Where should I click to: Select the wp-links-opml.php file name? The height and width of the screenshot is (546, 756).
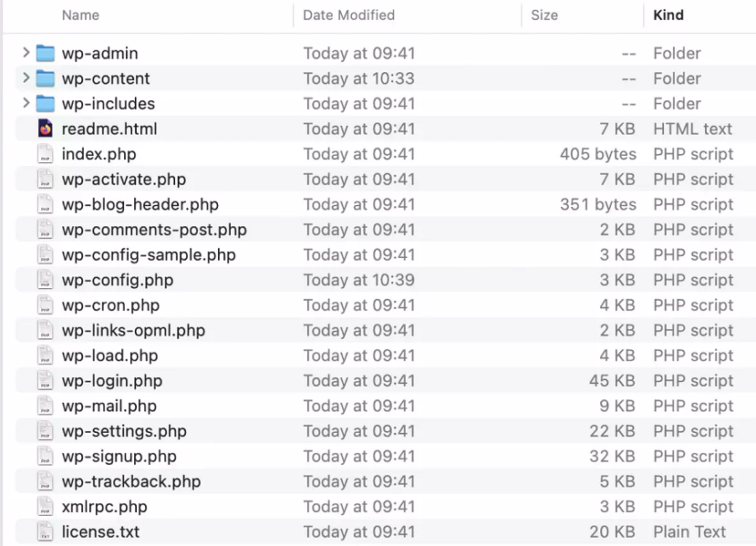(x=133, y=330)
